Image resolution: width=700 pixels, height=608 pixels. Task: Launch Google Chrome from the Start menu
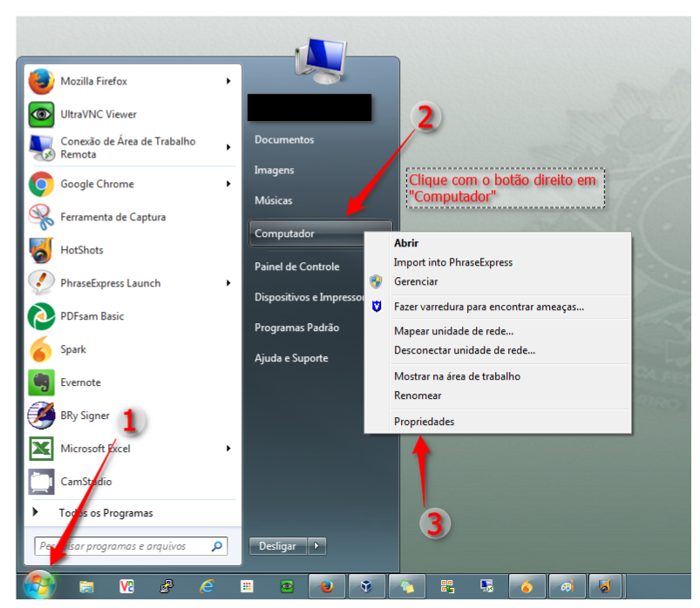(x=133, y=184)
